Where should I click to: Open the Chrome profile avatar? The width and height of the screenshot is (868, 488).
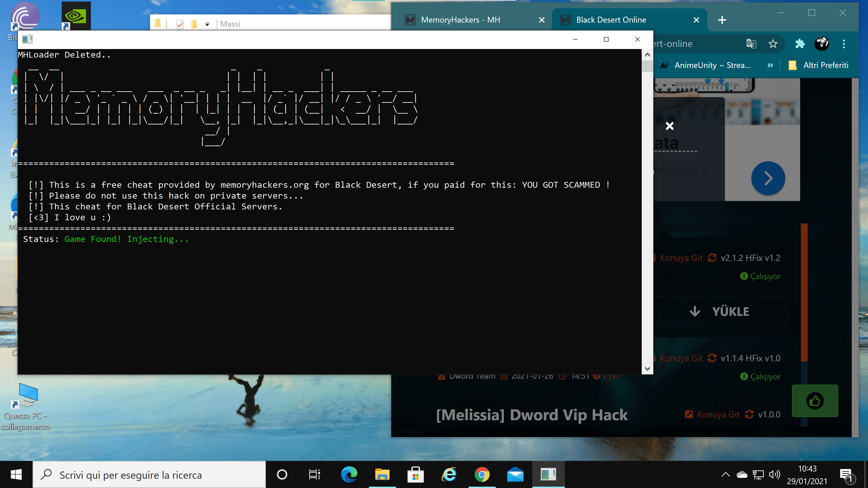(822, 44)
